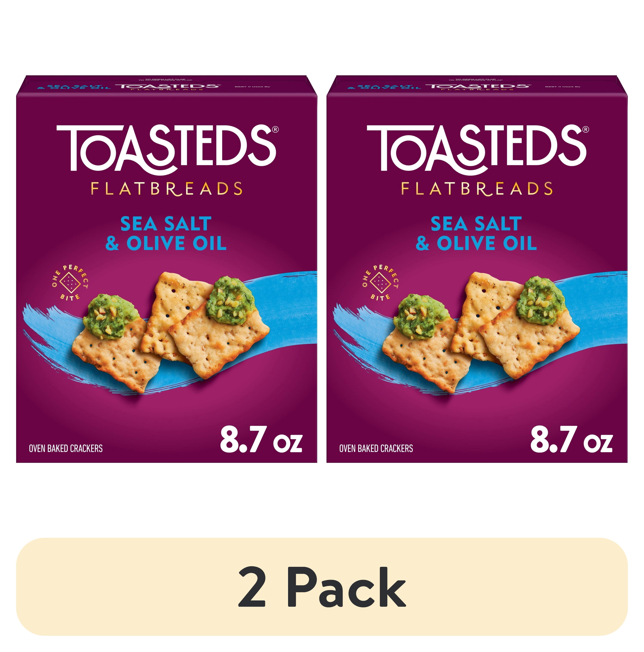Click the registered trademark symbol on right box logo
The image size is (644, 652).
click(x=586, y=129)
